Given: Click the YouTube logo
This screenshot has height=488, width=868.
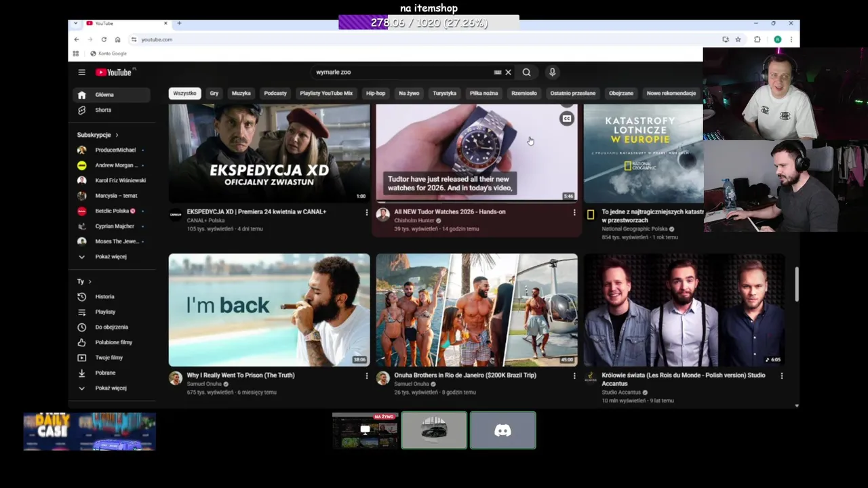Looking at the screenshot, I should [x=114, y=73].
